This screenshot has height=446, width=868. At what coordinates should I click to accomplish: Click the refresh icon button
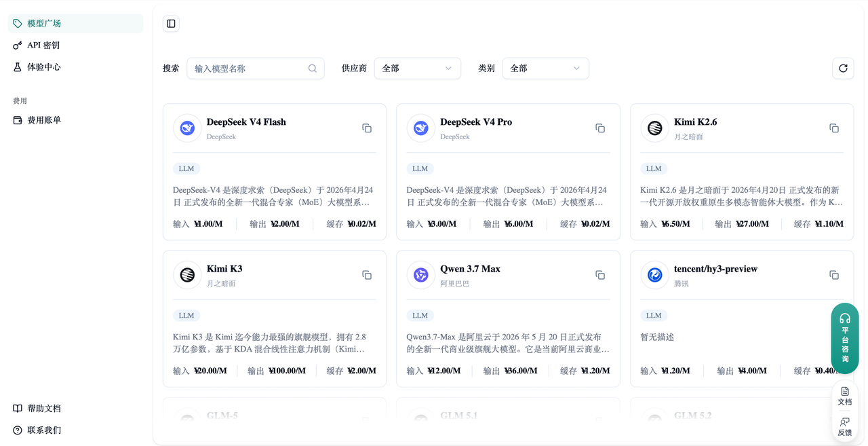coord(843,69)
